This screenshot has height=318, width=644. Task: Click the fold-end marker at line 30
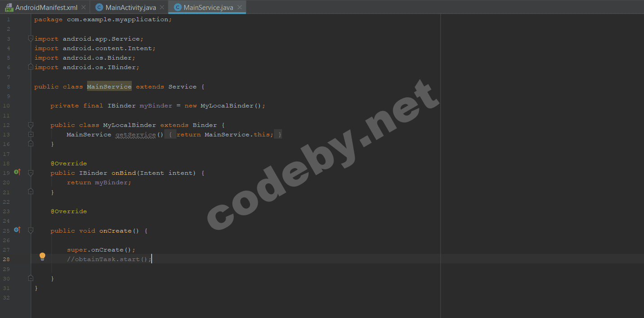[31, 278]
